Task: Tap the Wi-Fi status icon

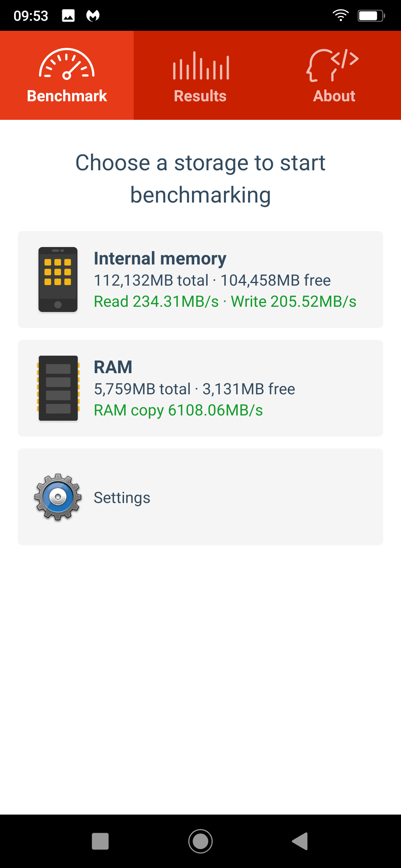Action: (x=340, y=16)
